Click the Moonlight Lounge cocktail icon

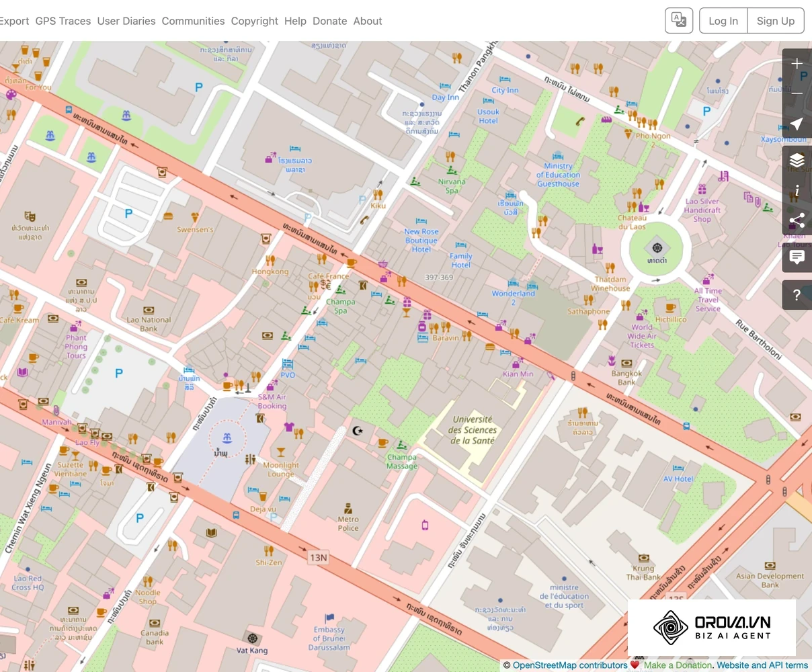[281, 452]
